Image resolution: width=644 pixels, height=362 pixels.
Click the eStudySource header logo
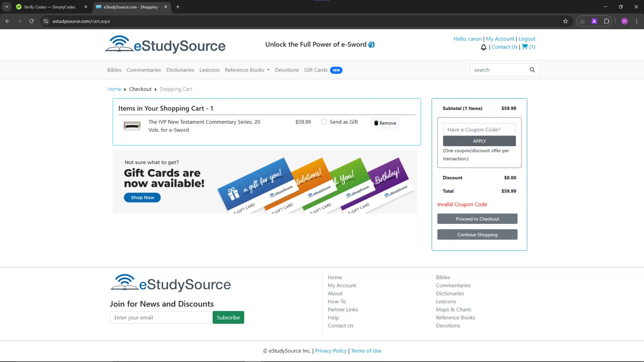pos(165,45)
